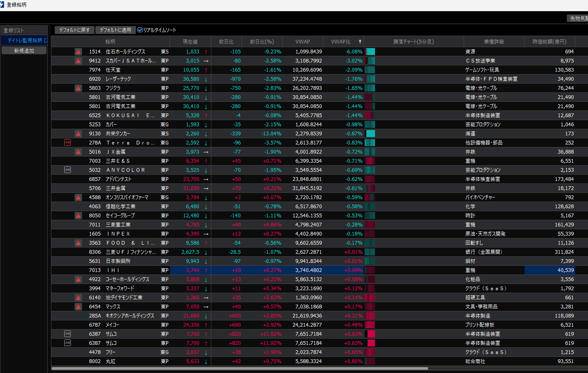Click the 5-minute heat chart for 任天堂

click(370, 70)
